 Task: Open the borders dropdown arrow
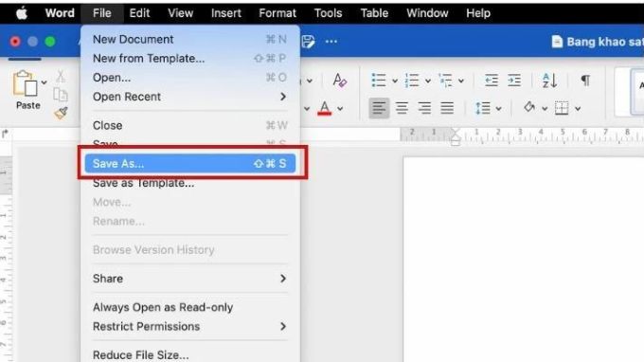point(578,109)
